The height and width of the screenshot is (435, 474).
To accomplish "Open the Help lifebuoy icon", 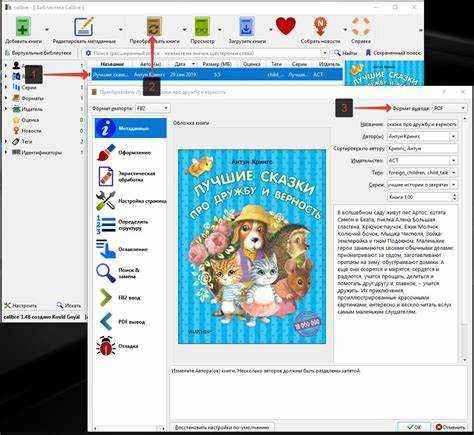I will pyautogui.click(x=361, y=27).
